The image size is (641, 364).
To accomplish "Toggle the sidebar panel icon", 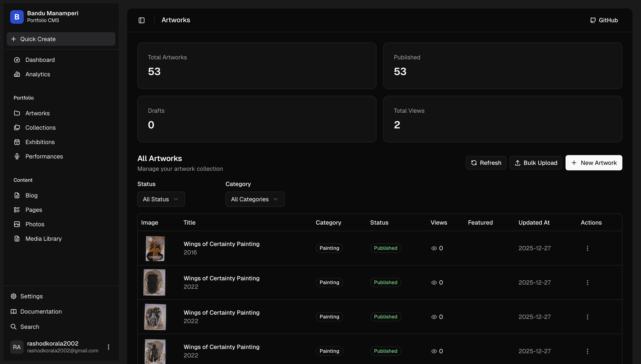I will click(142, 20).
